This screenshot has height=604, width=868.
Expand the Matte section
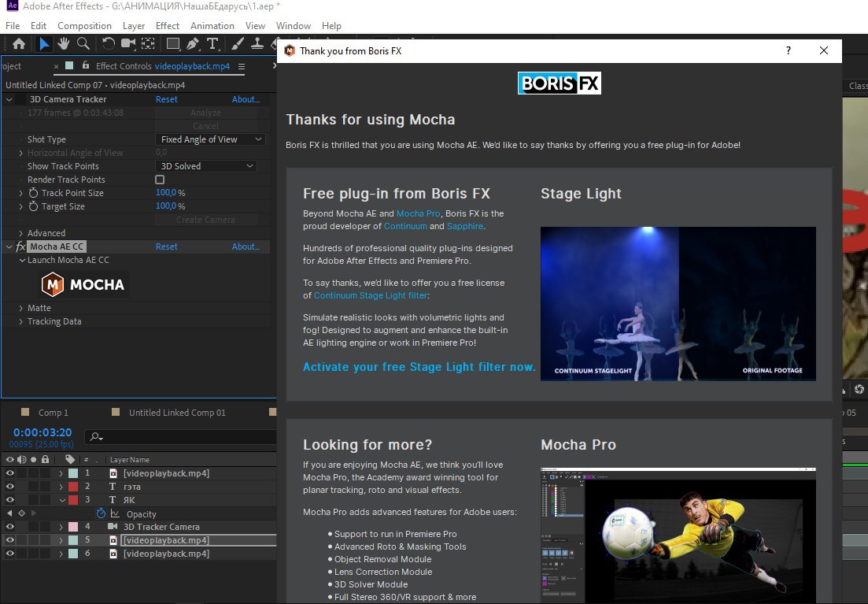pos(21,308)
